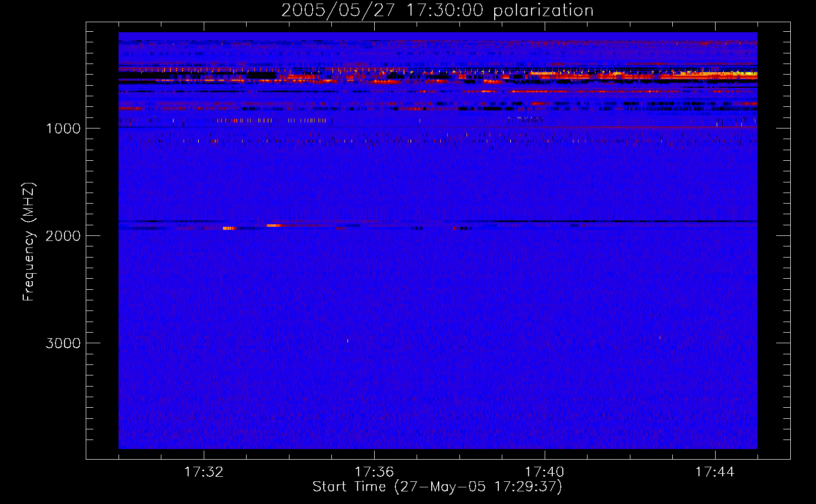816x504 pixels.
Task: Select the 1000 frequency tick label
Action: point(64,129)
